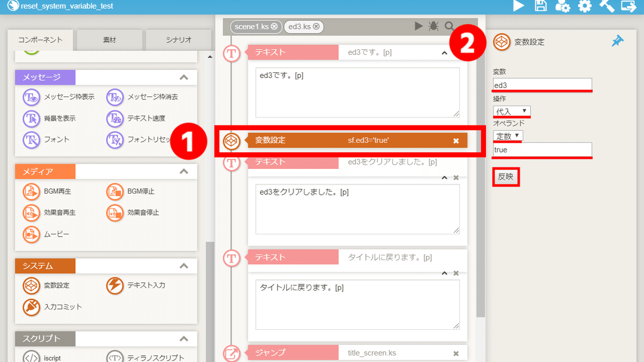
Task: Open the オペランド 定数 dropdown
Action: click(x=508, y=136)
